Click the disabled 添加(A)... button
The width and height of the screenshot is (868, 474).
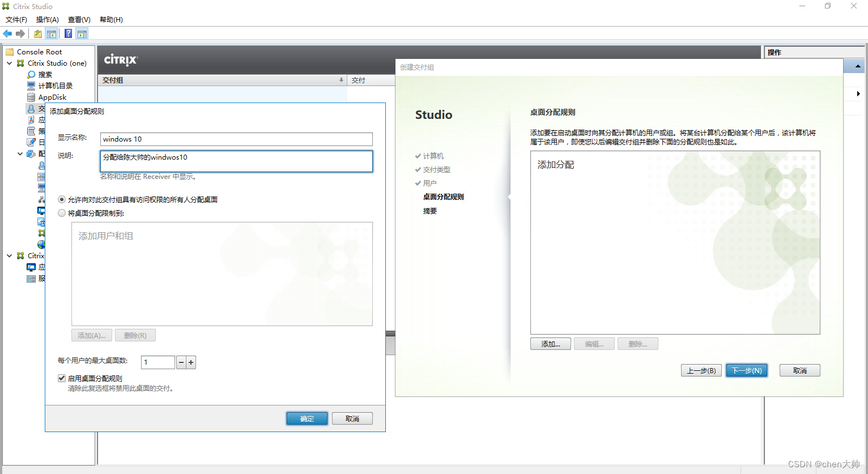click(x=92, y=335)
